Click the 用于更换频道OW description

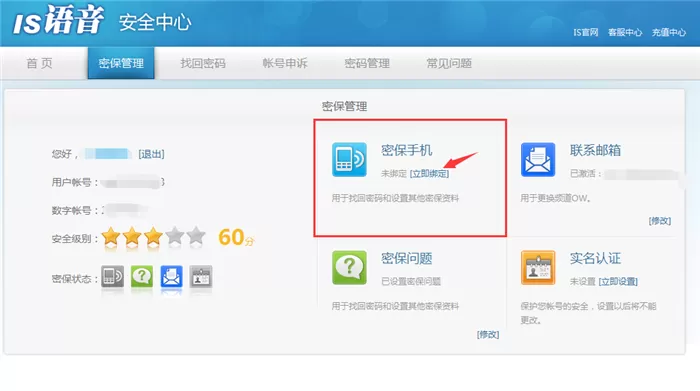555,198
